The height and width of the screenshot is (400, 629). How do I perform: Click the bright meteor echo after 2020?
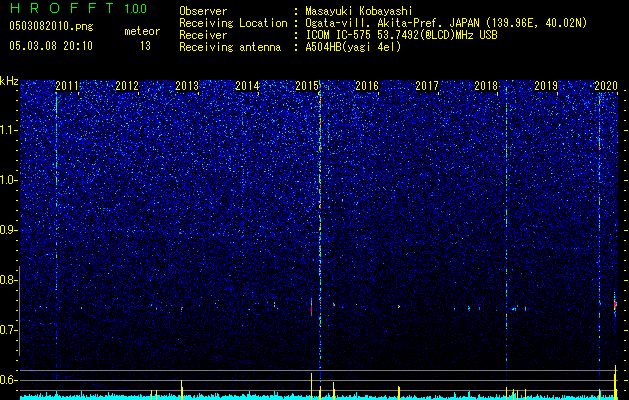pyautogui.click(x=615, y=305)
